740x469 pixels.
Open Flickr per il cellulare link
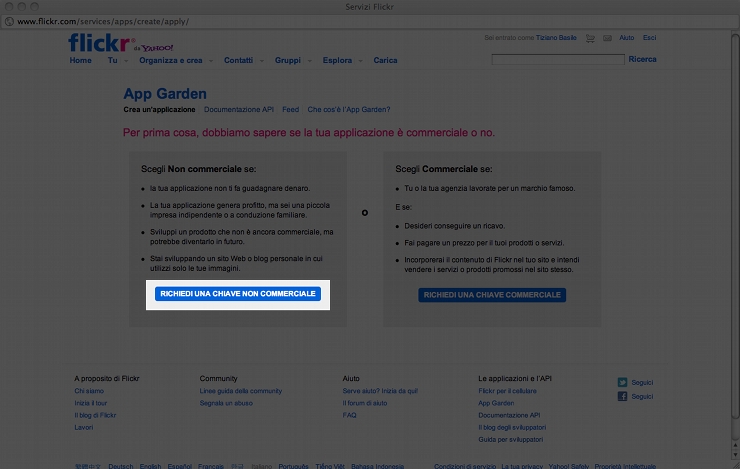pos(507,391)
